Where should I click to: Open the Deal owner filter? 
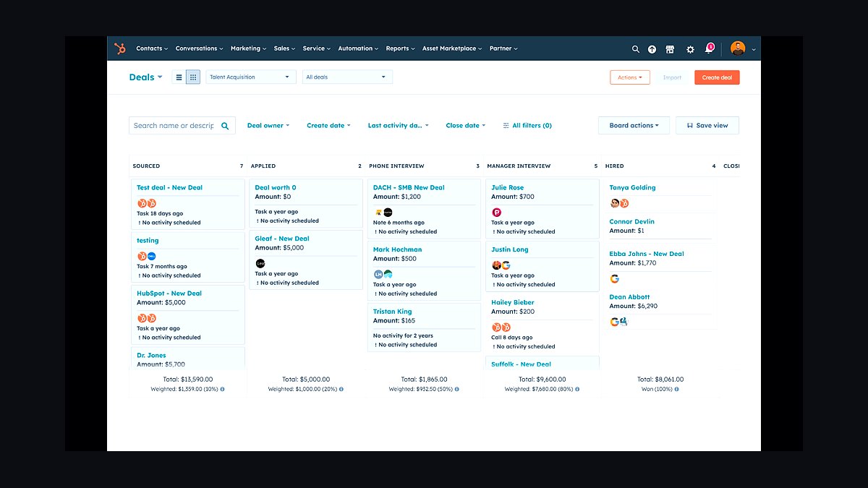tap(268, 126)
